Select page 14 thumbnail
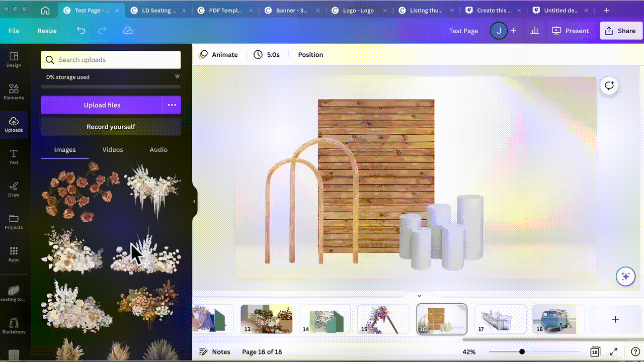The height and width of the screenshot is (362, 644). [325, 319]
